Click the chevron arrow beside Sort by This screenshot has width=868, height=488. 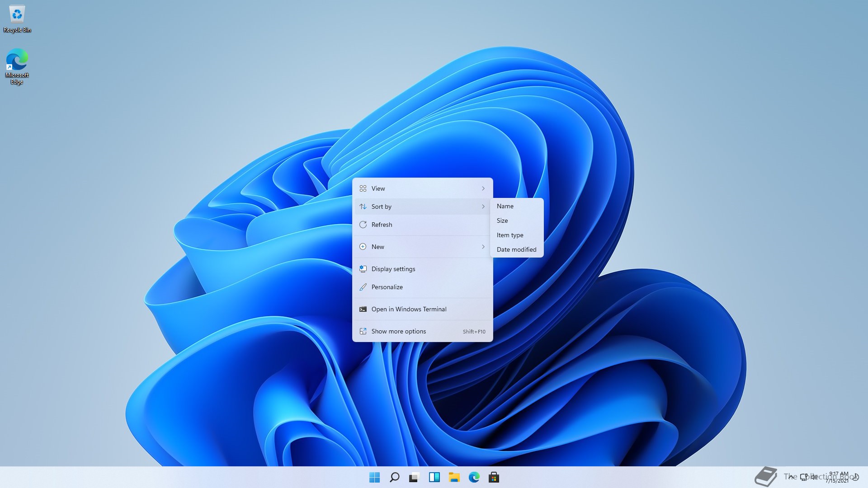483,206
